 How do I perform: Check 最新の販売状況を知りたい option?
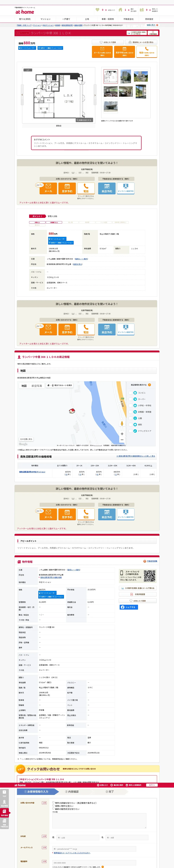(x=53, y=809)
